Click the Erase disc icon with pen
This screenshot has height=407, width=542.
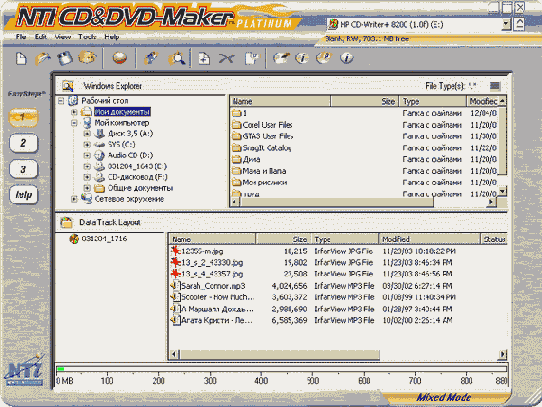[x=281, y=58]
